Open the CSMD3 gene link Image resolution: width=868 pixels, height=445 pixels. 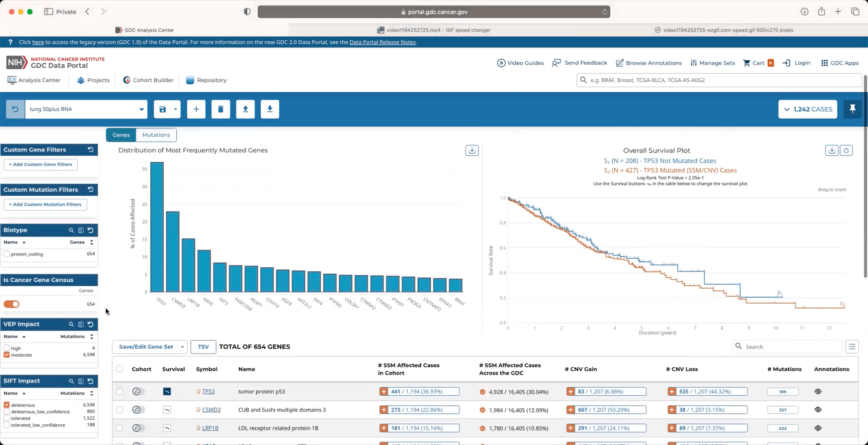pyautogui.click(x=211, y=410)
